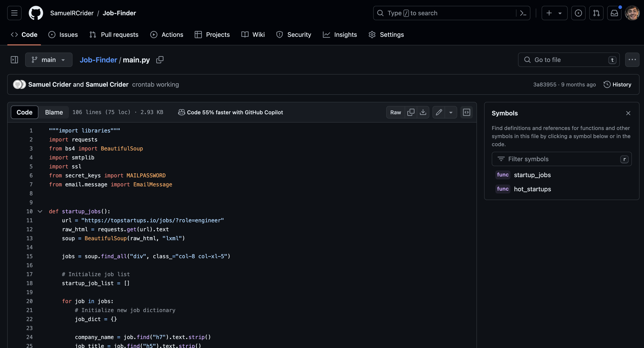The height and width of the screenshot is (348, 644).
Task: Click EmailMessage symbol on line 7
Action: (x=152, y=184)
